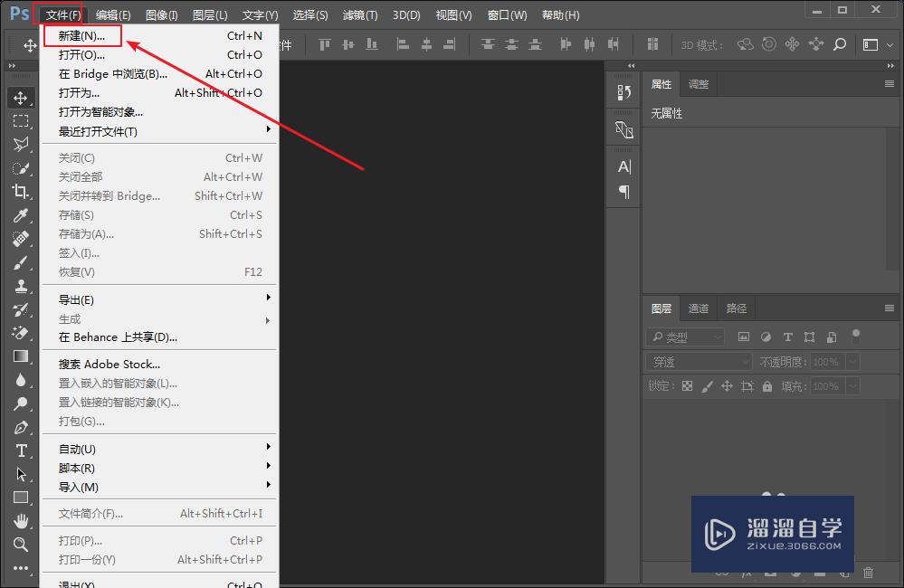
Task: Open the blend mode 穿透 dropdown
Action: 698,362
